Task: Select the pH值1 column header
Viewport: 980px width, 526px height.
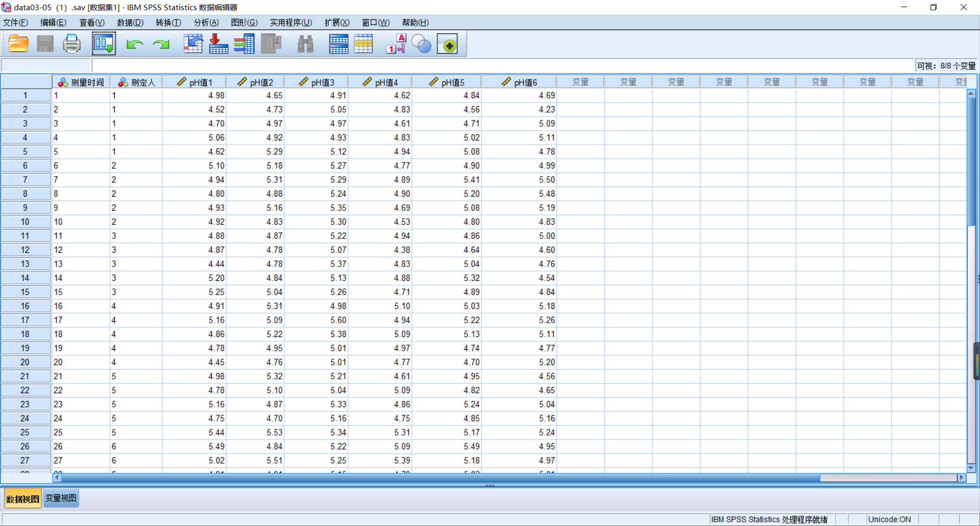Action: click(x=194, y=82)
